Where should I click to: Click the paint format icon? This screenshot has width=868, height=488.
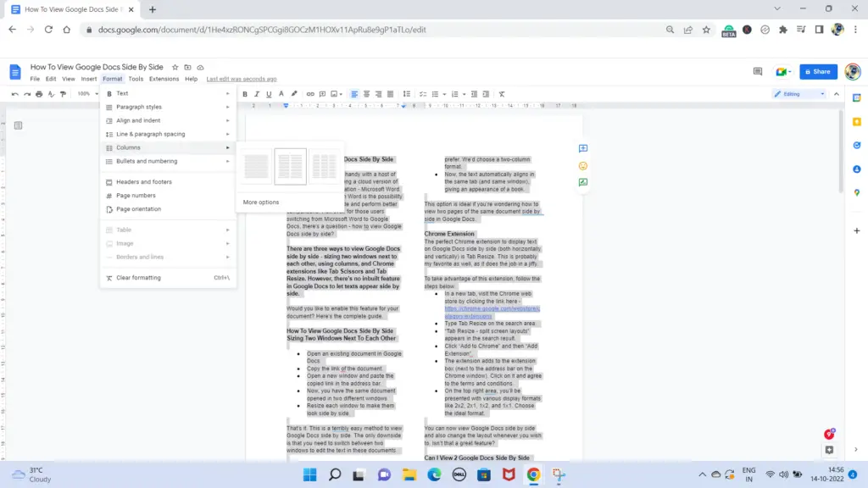point(64,94)
